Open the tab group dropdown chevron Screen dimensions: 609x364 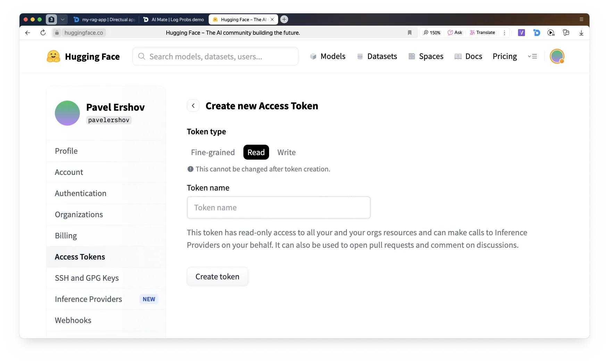tap(62, 19)
